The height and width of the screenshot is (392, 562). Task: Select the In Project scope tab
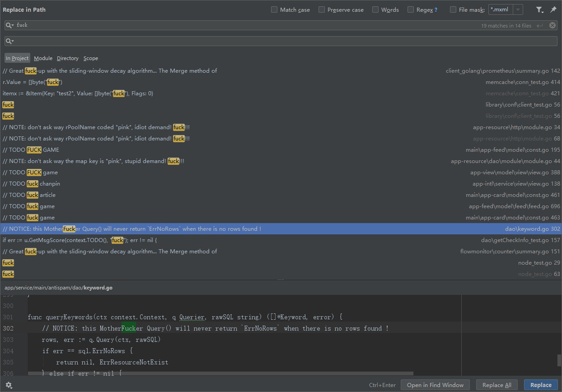point(17,58)
